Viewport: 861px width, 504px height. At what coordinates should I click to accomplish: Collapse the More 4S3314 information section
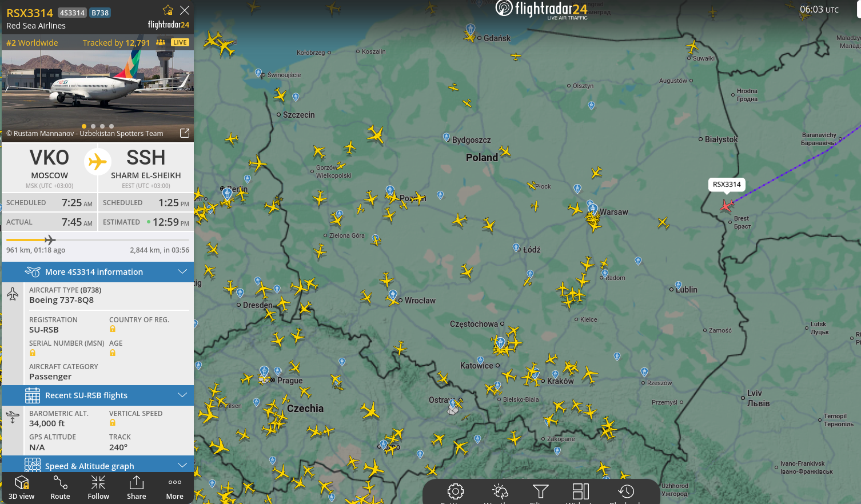98,272
